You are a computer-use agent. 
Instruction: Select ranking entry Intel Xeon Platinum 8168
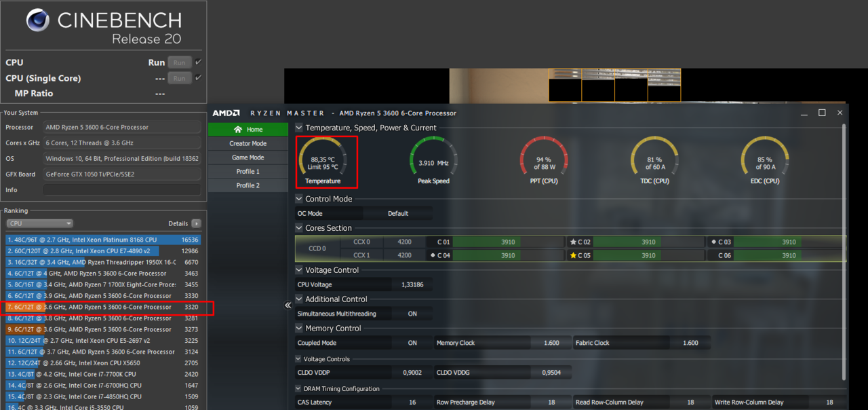[x=102, y=240]
